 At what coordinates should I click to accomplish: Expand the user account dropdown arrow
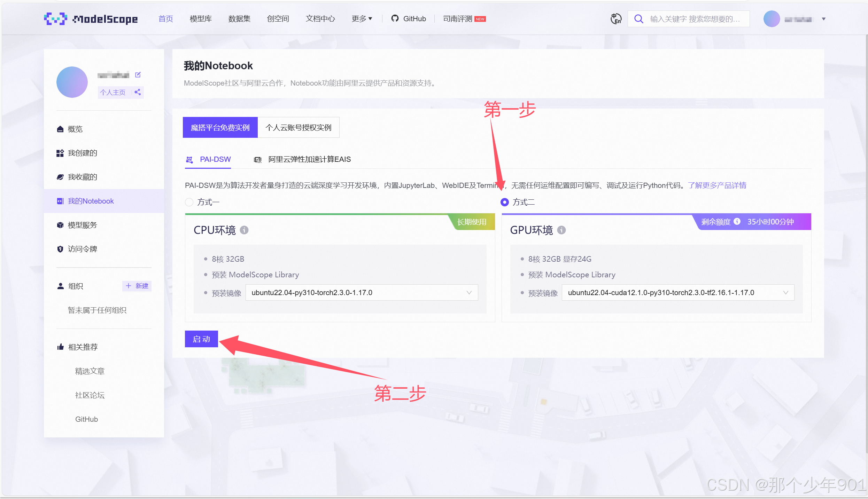point(824,19)
